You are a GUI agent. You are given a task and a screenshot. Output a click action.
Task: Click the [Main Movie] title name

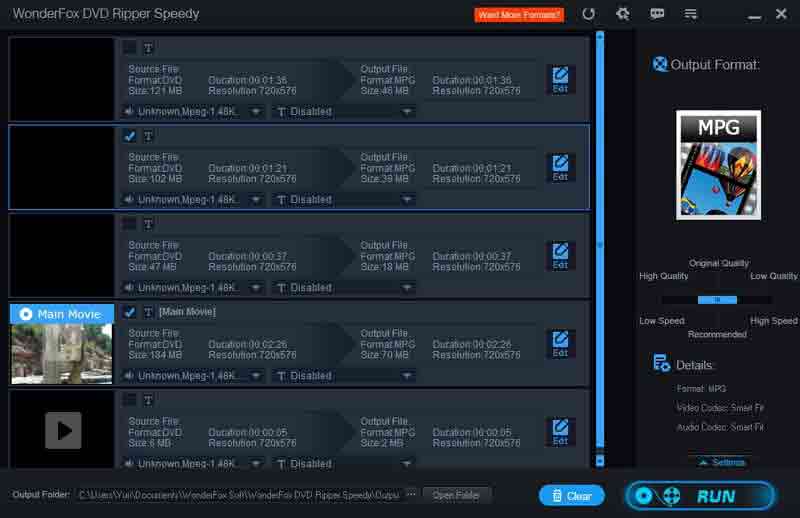187,312
